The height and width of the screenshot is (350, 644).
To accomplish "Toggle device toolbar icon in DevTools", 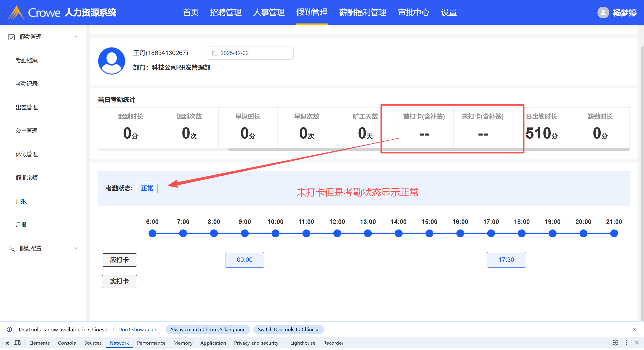I will pyautogui.click(x=17, y=343).
